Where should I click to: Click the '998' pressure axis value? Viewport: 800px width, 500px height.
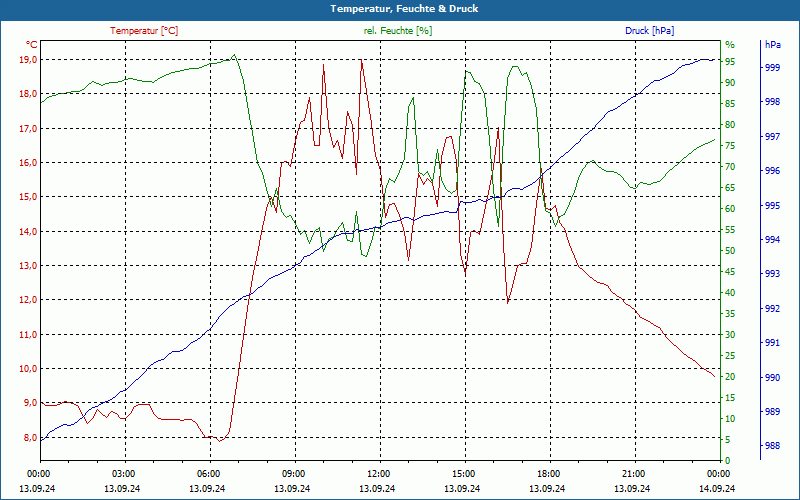[772, 102]
